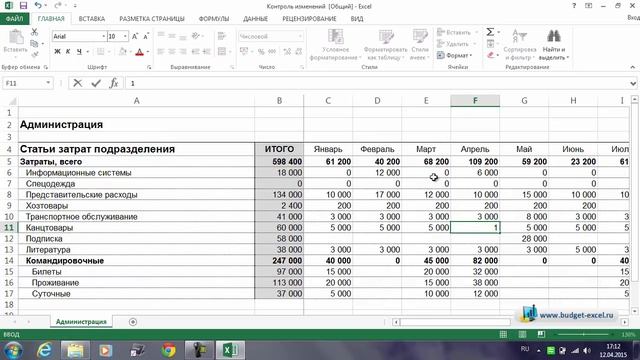
Task: Decrease font size with the smaller A
Action: point(146,36)
